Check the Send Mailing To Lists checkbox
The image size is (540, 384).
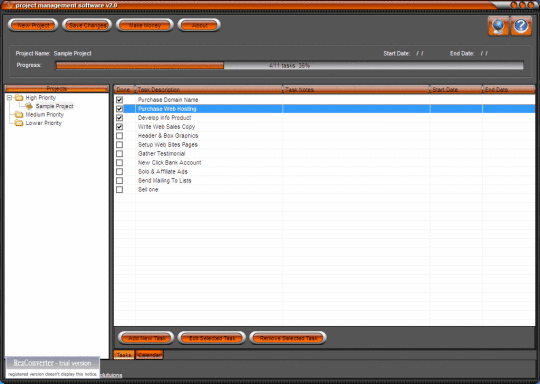pos(120,180)
